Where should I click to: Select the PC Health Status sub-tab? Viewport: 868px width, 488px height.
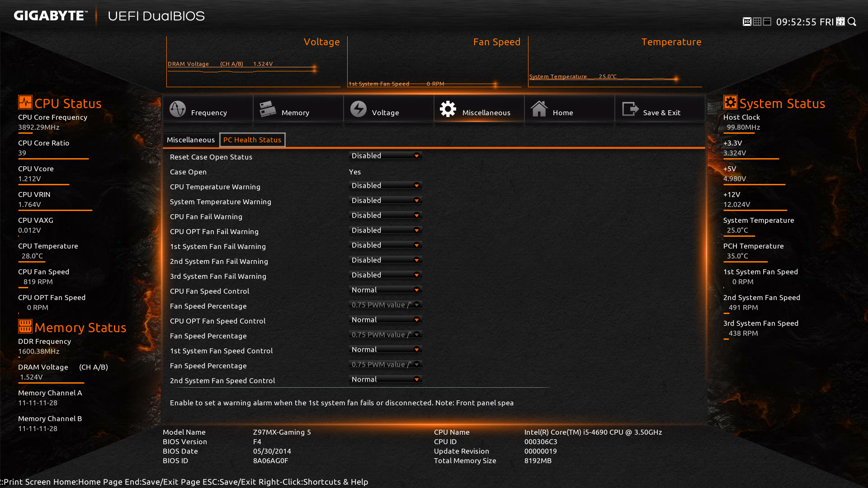coord(252,140)
